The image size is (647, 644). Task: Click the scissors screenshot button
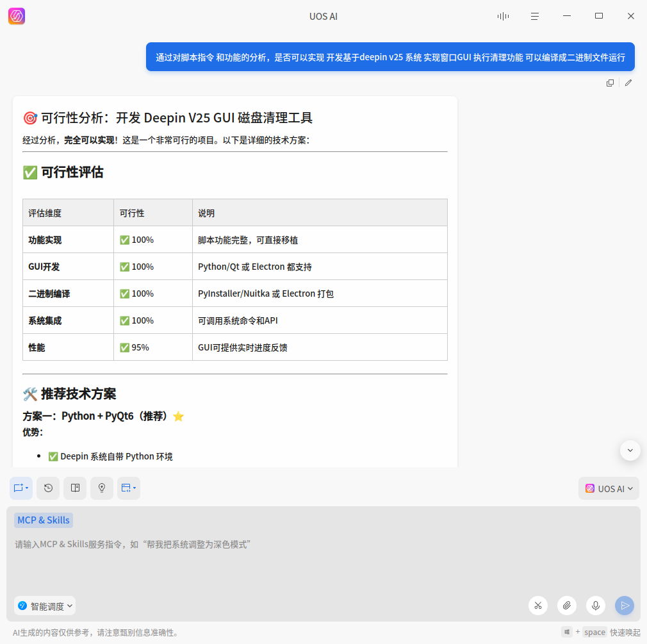click(538, 606)
